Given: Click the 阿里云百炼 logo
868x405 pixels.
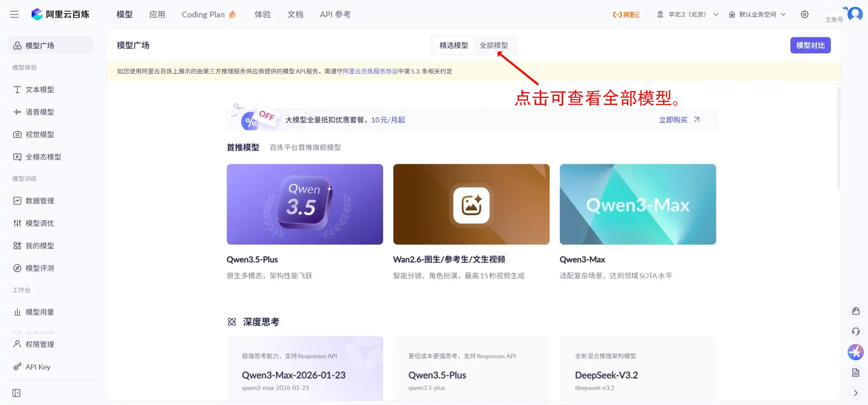Looking at the screenshot, I should (60, 14).
